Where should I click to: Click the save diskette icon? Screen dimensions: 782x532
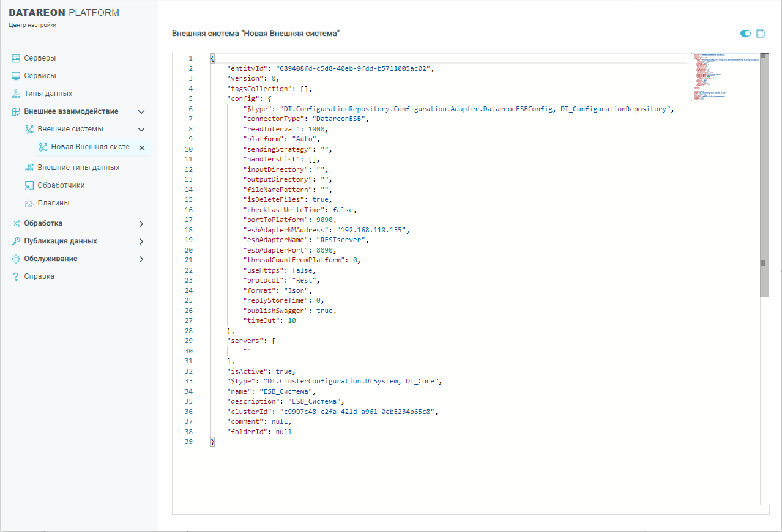[761, 34]
